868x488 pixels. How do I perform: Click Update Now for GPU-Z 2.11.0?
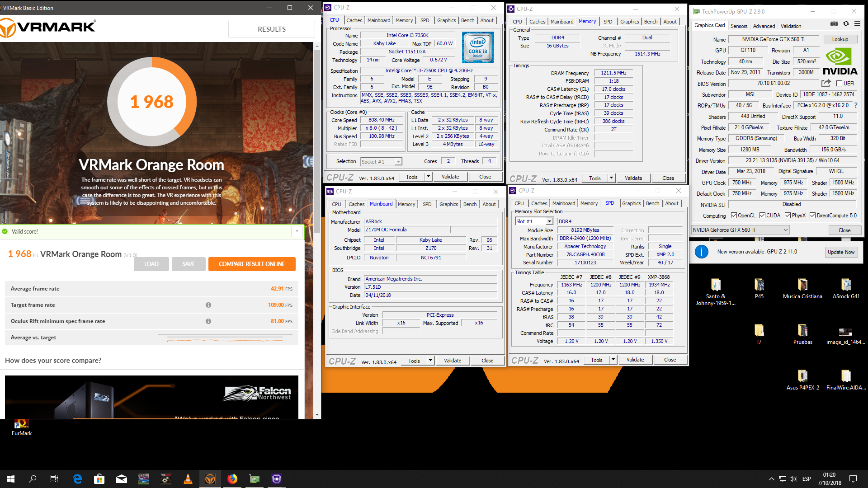click(841, 252)
